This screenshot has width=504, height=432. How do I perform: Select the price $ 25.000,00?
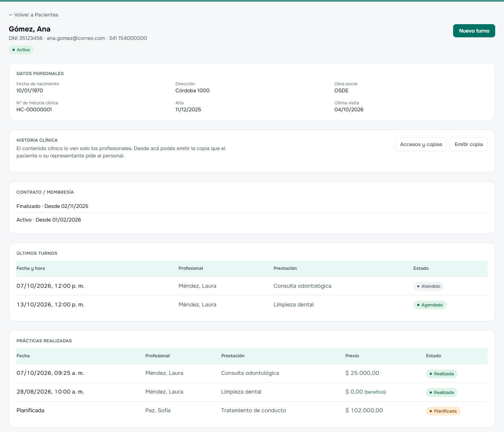point(362,373)
